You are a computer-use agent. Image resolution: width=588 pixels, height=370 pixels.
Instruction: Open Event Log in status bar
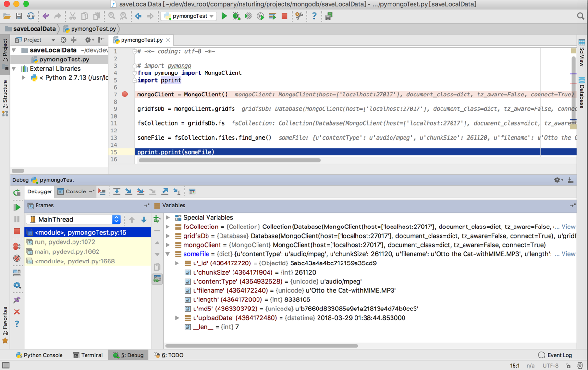click(x=555, y=355)
